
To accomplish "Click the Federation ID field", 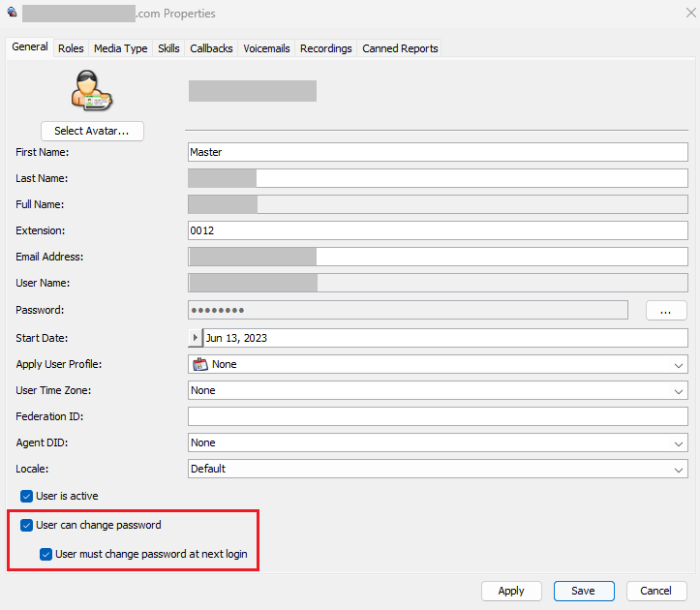I will (x=438, y=416).
